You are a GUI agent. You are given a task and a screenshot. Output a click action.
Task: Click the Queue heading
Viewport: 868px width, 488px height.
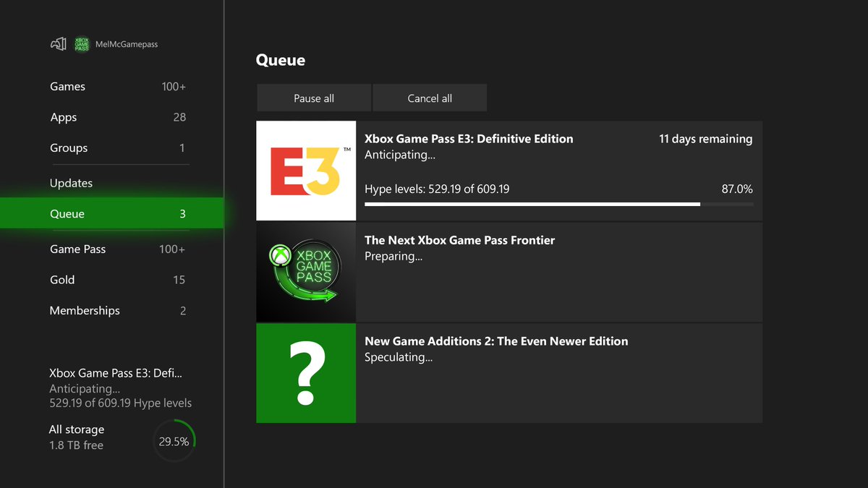pyautogui.click(x=281, y=60)
